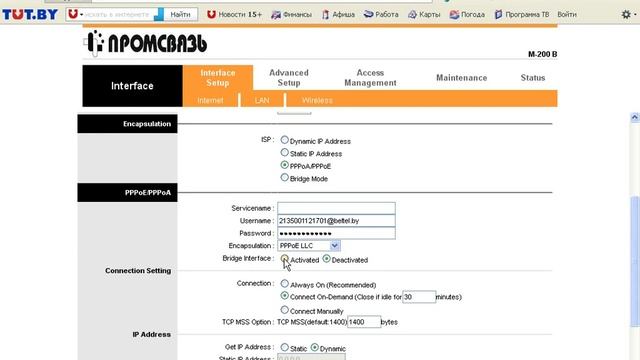Open the Программа ТВ icon

pos(498,14)
